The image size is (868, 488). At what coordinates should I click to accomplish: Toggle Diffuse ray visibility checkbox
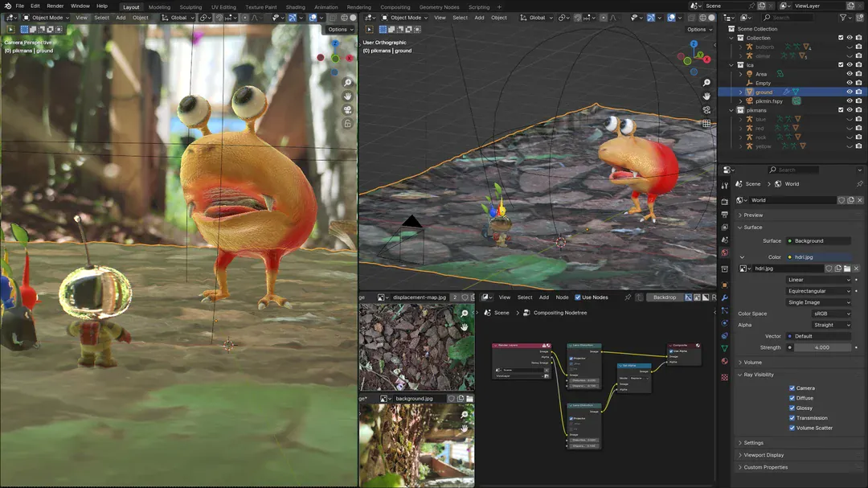tap(792, 398)
